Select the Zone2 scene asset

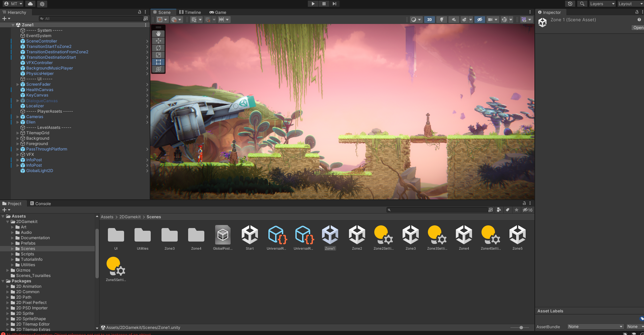tap(357, 238)
